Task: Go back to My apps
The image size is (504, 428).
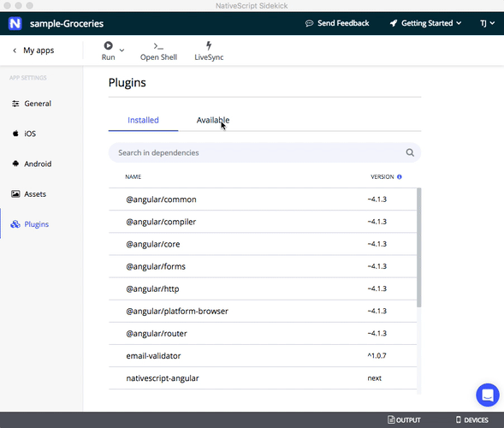Action: coord(33,51)
